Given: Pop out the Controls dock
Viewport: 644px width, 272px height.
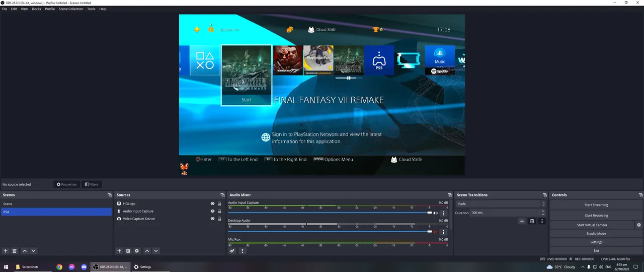Looking at the screenshot, I should tap(640, 195).
